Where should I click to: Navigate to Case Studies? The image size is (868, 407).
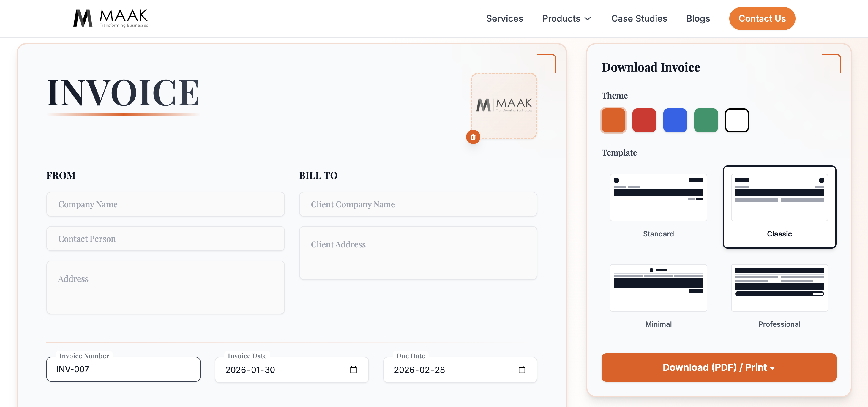coord(639,18)
